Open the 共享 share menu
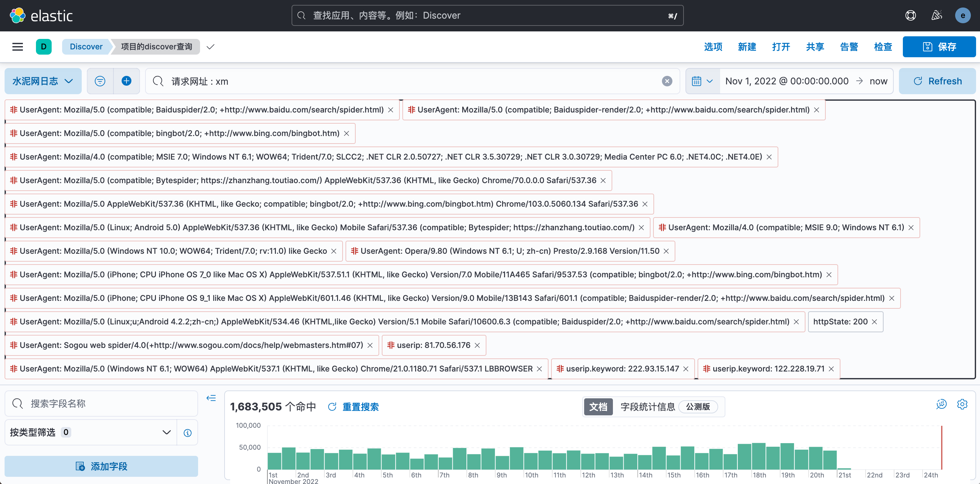The image size is (980, 484). tap(815, 47)
